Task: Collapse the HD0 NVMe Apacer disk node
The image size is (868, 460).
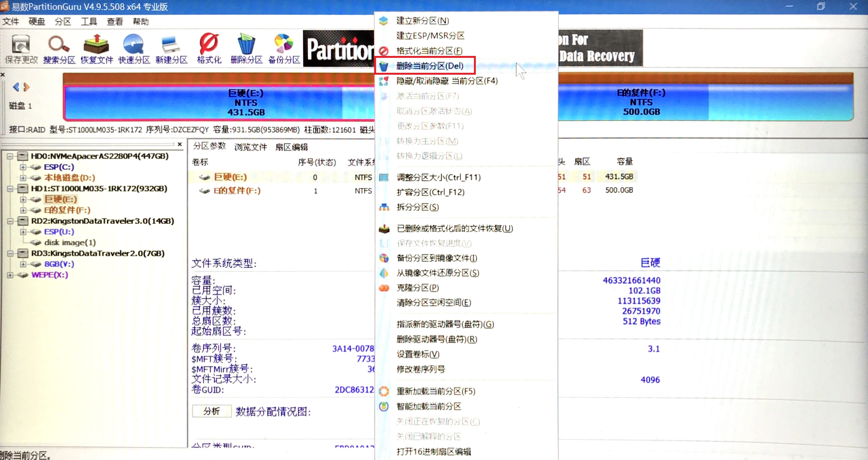Action: click(x=10, y=156)
